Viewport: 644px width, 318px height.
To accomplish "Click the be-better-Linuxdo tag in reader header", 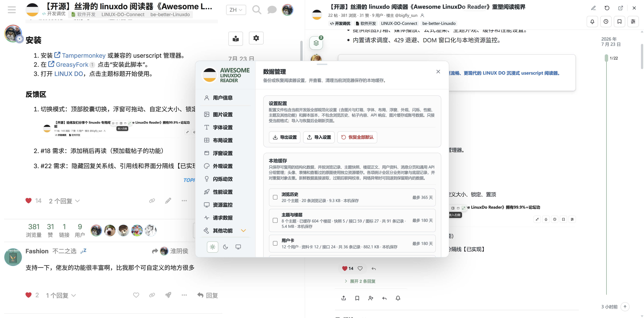I will 439,23.
